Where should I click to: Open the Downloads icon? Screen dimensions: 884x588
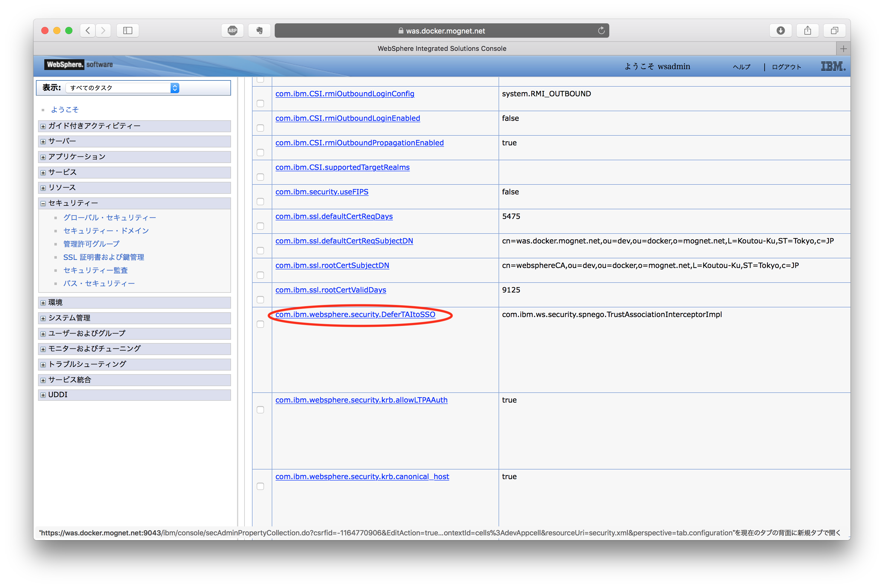click(780, 31)
